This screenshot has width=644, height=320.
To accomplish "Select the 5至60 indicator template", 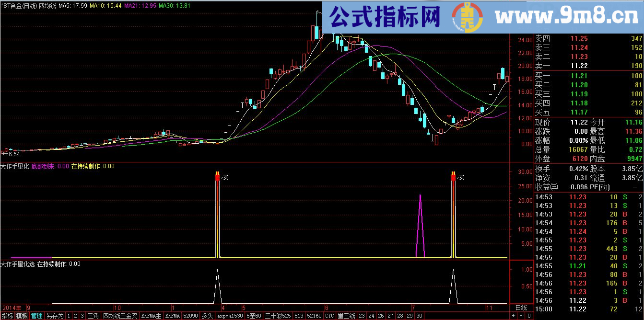I will pyautogui.click(x=254, y=316).
